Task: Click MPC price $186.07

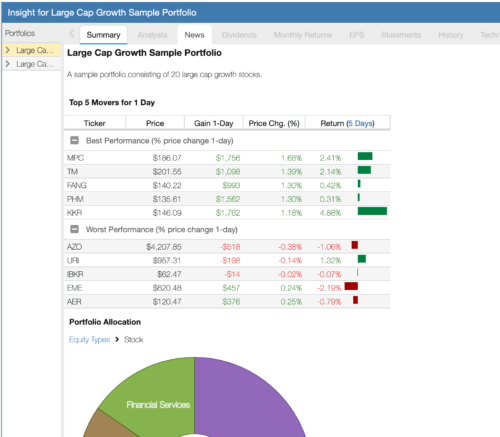Action: [167, 158]
